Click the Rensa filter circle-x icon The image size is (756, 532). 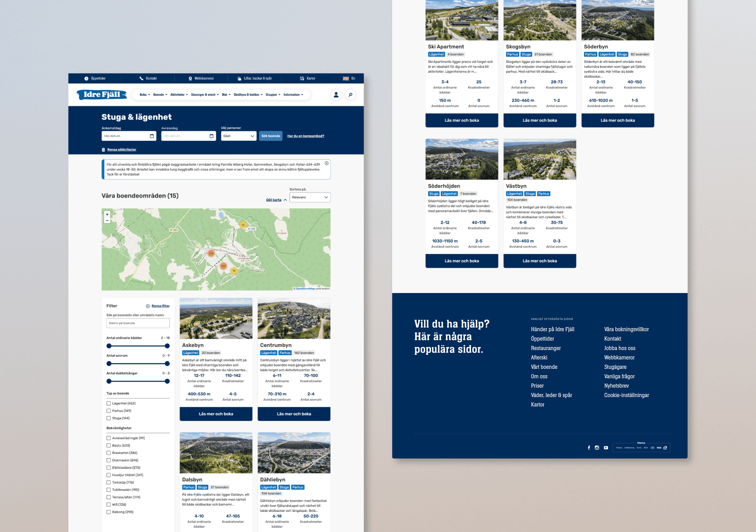(x=148, y=306)
